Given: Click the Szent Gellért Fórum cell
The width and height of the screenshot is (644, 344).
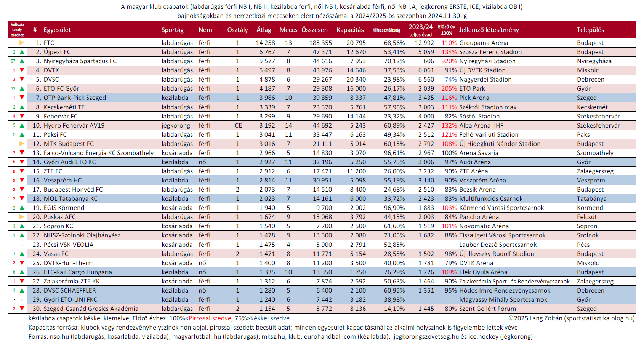Looking at the screenshot, I should click(487, 309).
